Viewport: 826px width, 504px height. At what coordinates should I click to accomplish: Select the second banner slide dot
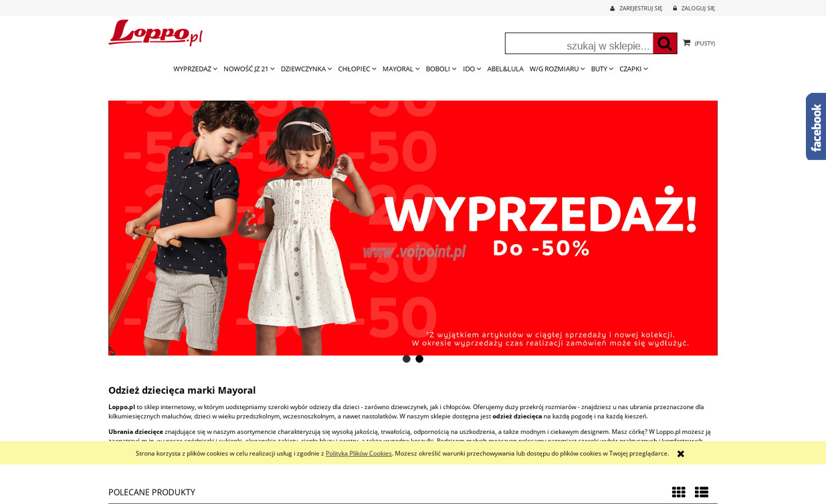pyautogui.click(x=419, y=359)
